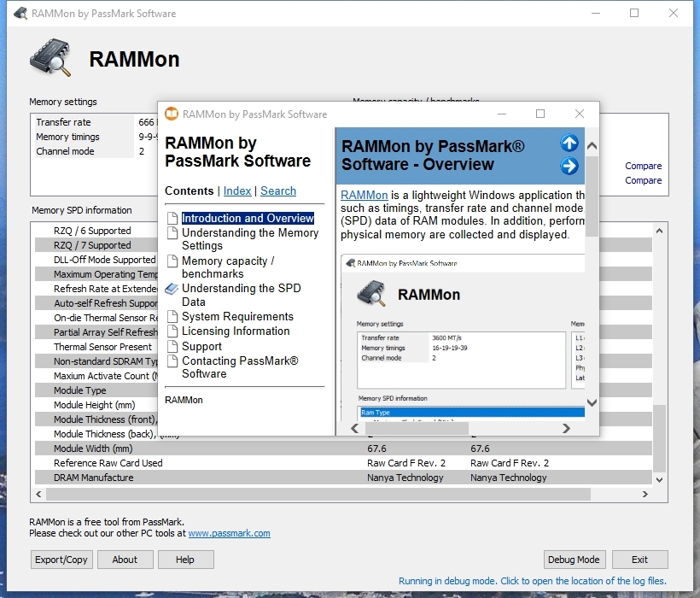This screenshot has width=700, height=598.
Task: Click the page icon beside Introduction and Overview
Action: point(172,219)
